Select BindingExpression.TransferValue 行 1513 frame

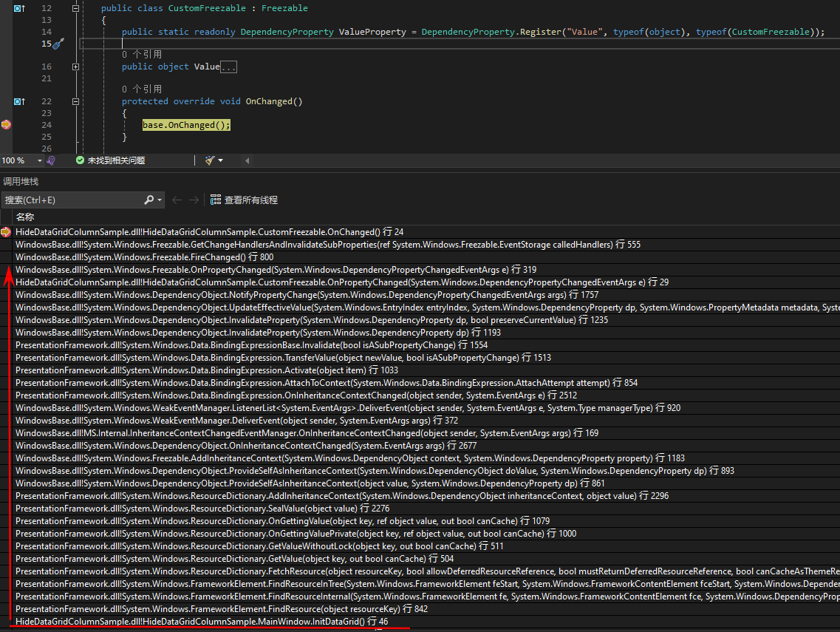click(284, 358)
